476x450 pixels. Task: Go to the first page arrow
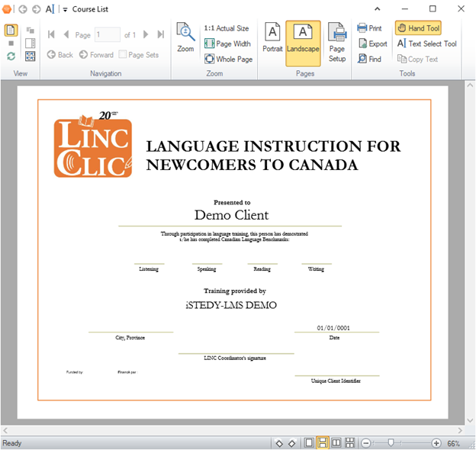[x=51, y=34]
